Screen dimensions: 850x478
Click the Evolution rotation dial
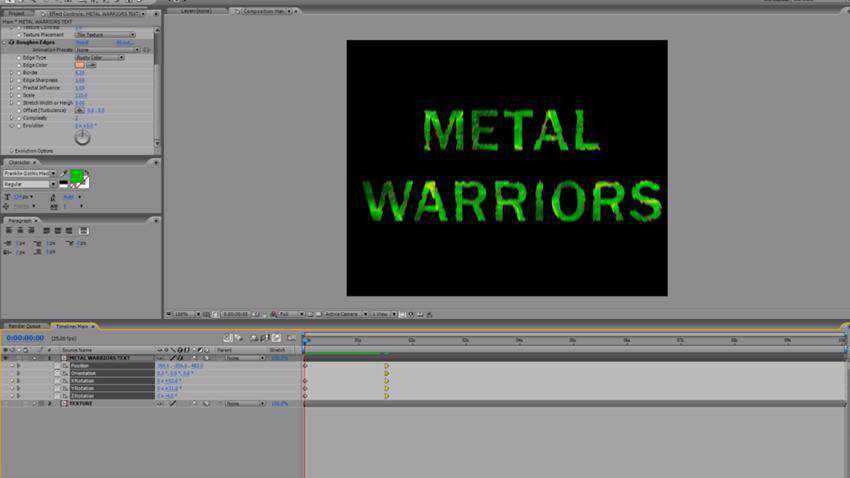click(x=82, y=137)
